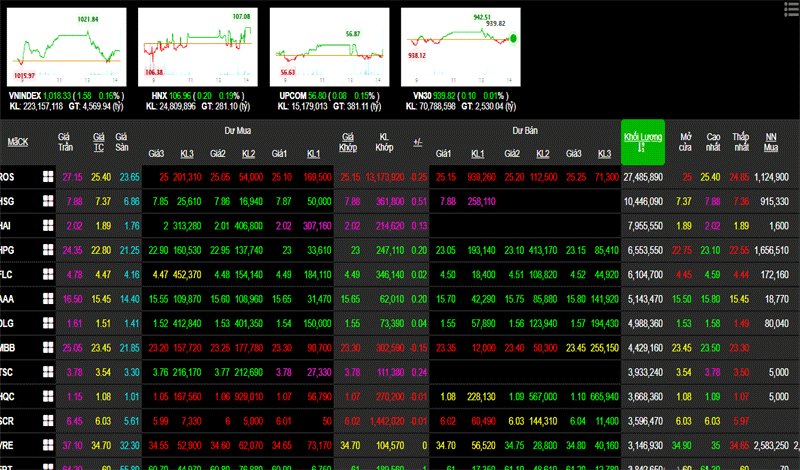Viewport: 800px width, 470px height.
Task: Open the grid icon beside HPG
Action: click(48, 250)
